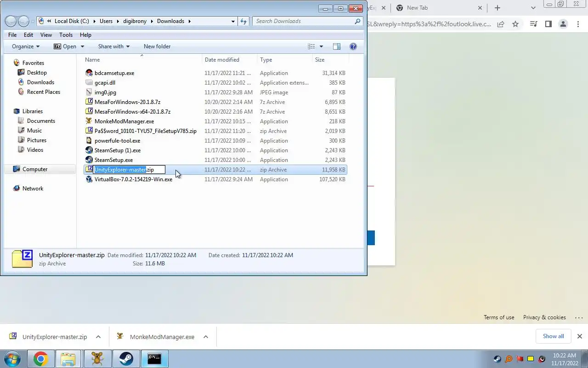
Task: Select the MesaForWindows-x64-20.1.8.7z archive icon
Action: 89,112
